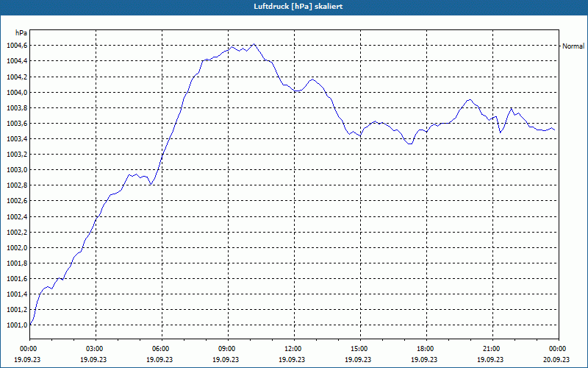588x368 pixels.
Task: Click the 1002,6 y-axis value
Action: pyautogui.click(x=16, y=201)
